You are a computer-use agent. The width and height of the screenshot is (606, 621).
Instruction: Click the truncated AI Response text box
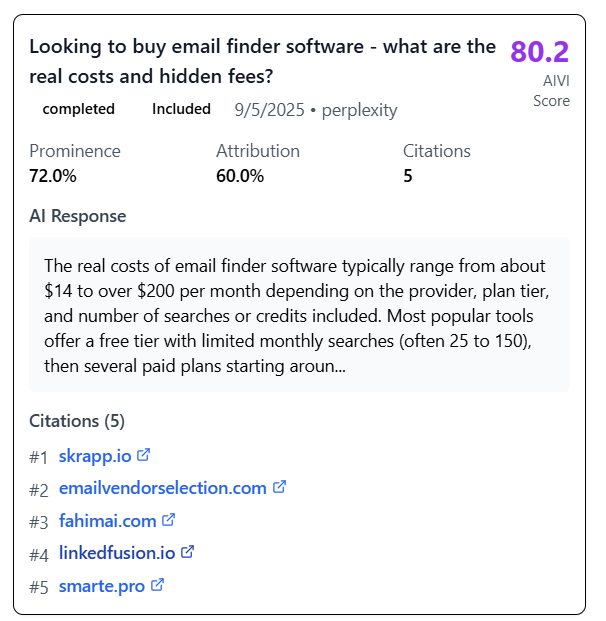[x=299, y=315]
